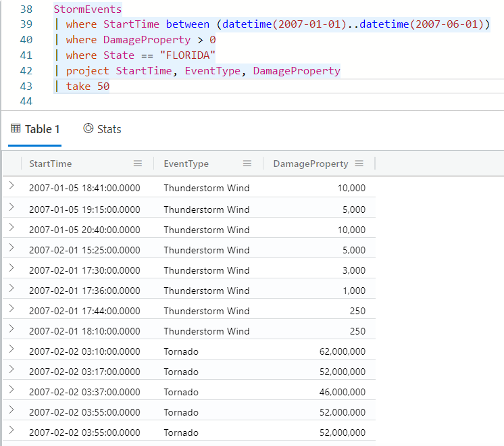
Task: Expand the row at 2007-02-01 17:30:00
Action: coord(11,268)
